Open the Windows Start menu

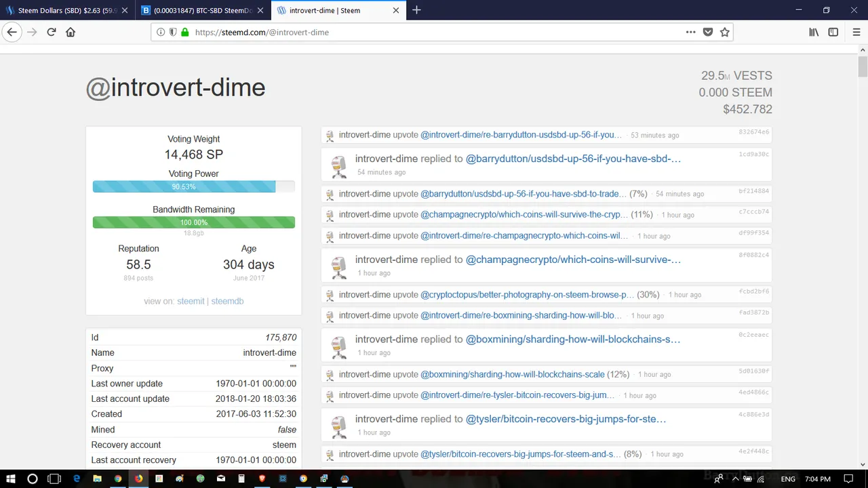pos(12,479)
